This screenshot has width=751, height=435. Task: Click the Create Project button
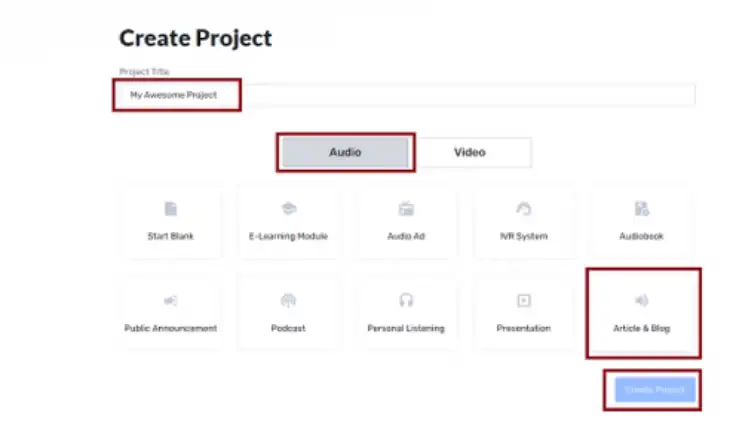655,389
